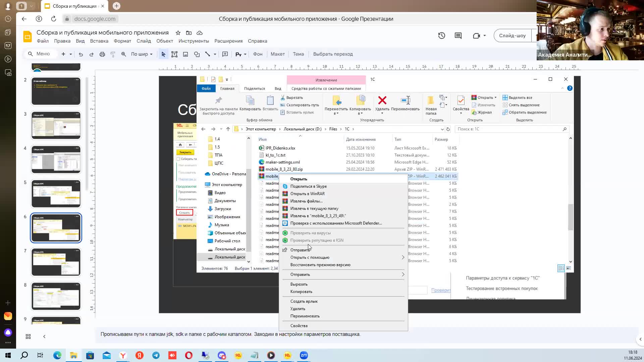Expand the line type dropdown arrow
Viewport: 644px width, 362px height.
(215, 54)
